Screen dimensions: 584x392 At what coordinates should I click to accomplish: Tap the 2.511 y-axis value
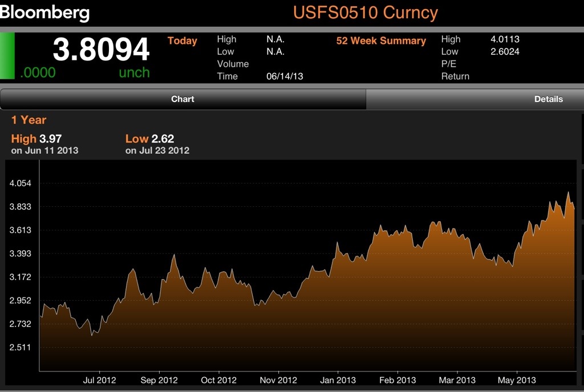21,348
